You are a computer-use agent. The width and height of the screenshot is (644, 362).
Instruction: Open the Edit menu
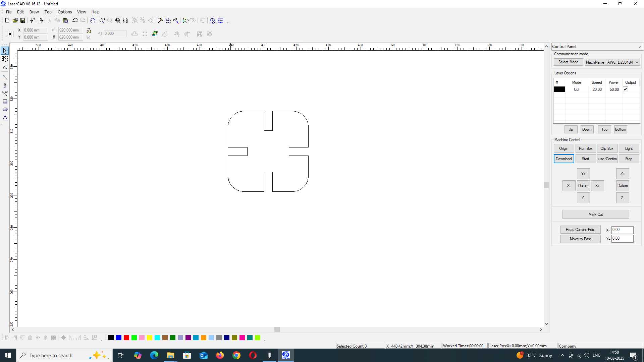pos(20,12)
